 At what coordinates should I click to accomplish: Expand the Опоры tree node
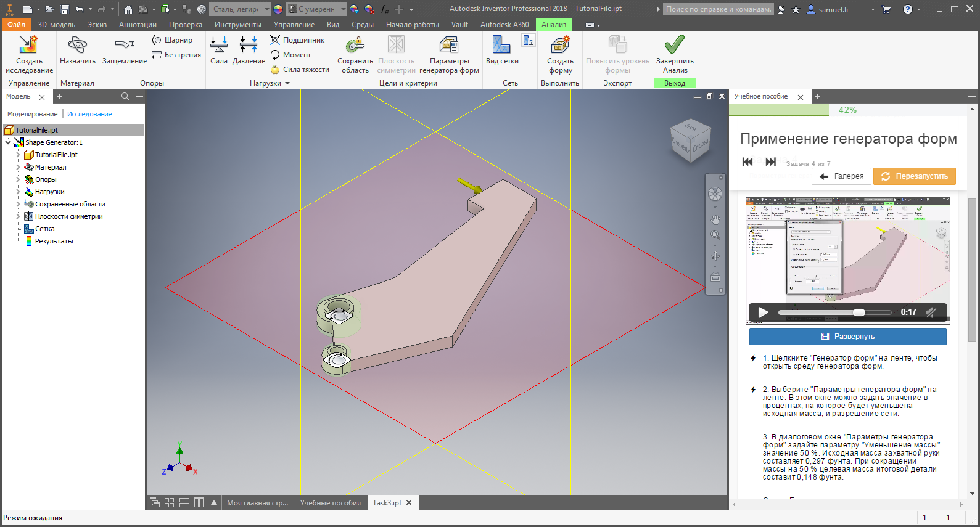click(18, 179)
